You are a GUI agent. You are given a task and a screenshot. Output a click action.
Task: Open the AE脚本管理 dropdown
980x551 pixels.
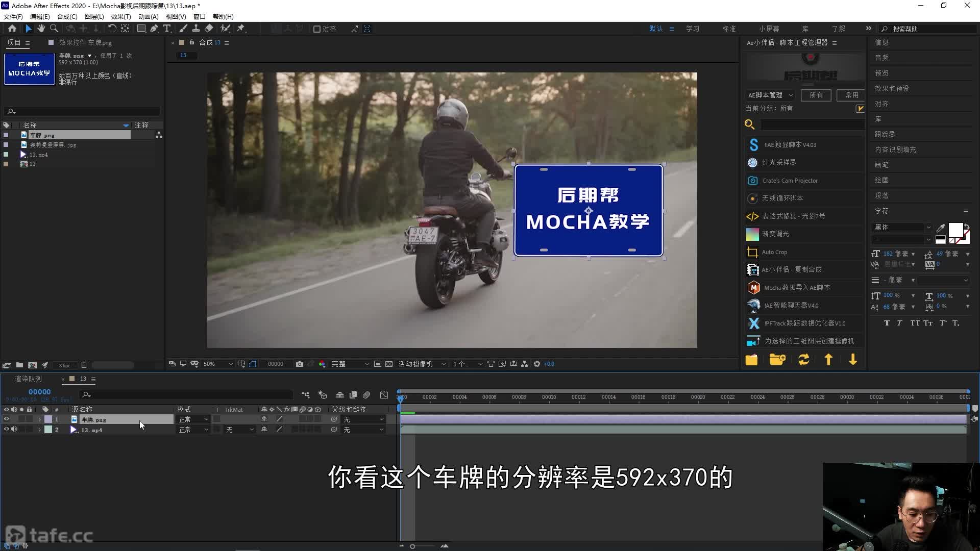tap(770, 95)
